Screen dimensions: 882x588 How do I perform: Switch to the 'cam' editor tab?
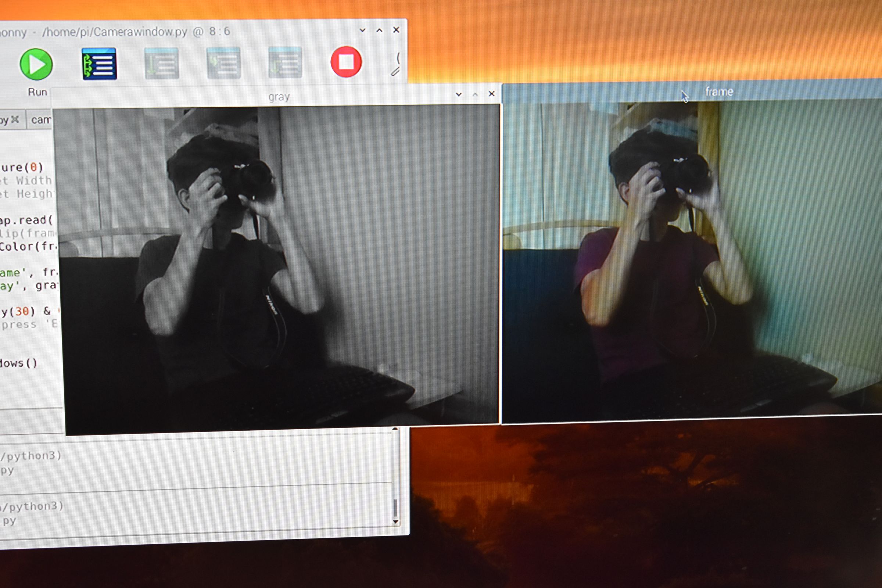[40, 120]
